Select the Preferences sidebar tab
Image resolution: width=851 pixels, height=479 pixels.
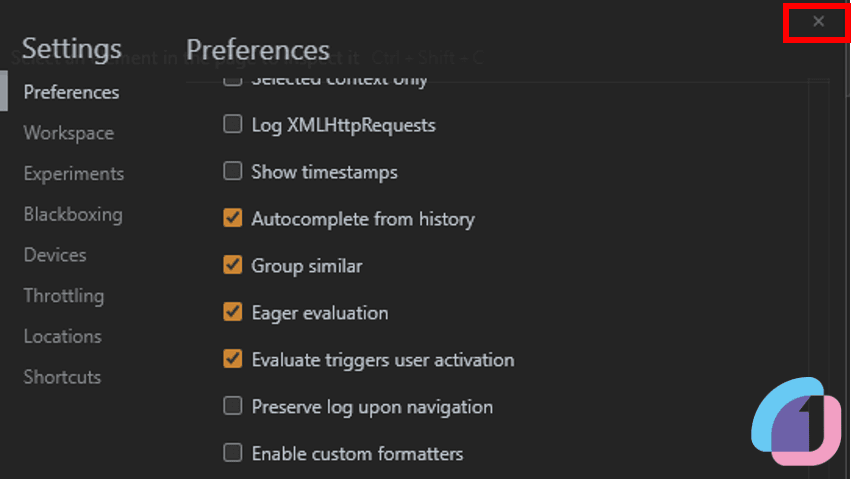(x=71, y=92)
